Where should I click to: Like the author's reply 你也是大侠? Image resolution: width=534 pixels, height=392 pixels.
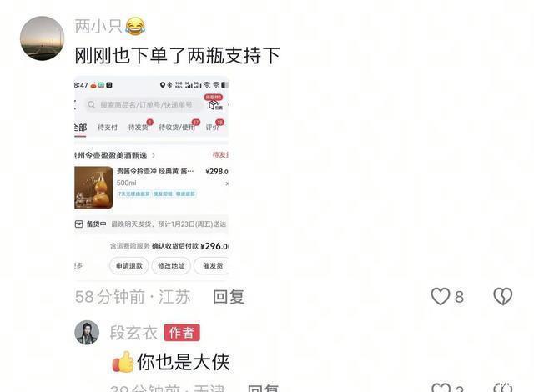click(x=441, y=388)
